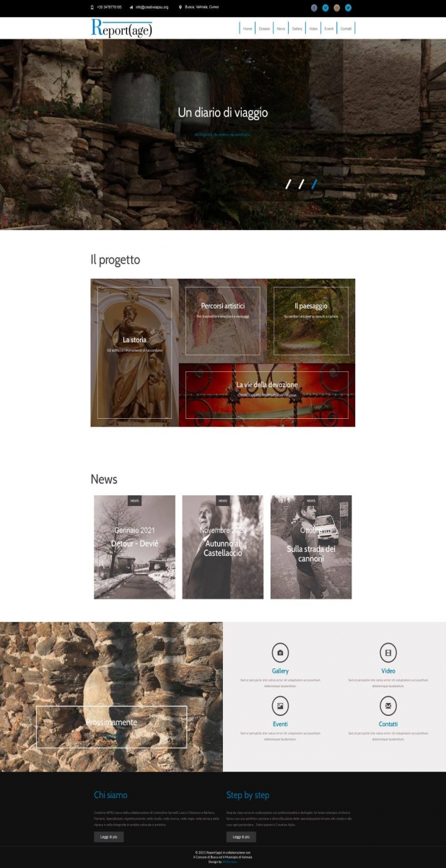446x868 pixels.
Task: Click the Contatti envelope circle icon
Action: coord(388,705)
